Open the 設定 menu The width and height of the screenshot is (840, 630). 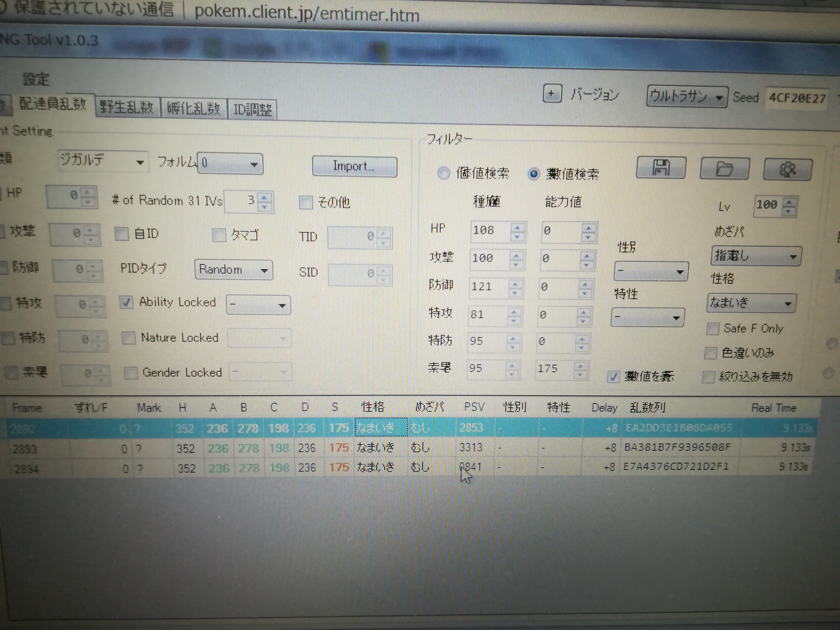pyautogui.click(x=36, y=79)
